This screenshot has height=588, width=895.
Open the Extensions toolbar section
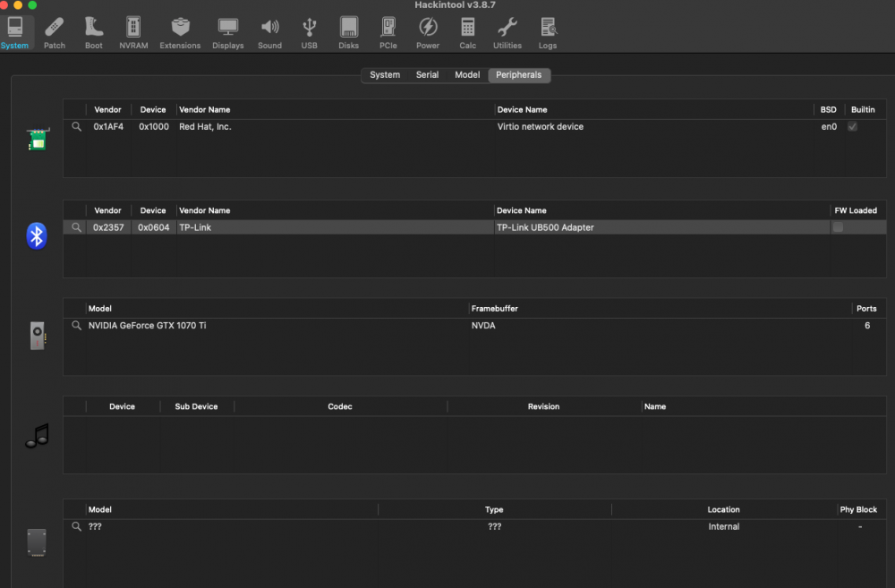tap(180, 33)
